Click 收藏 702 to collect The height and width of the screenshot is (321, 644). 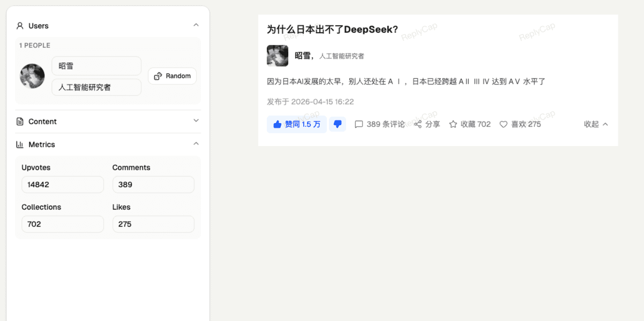point(470,124)
